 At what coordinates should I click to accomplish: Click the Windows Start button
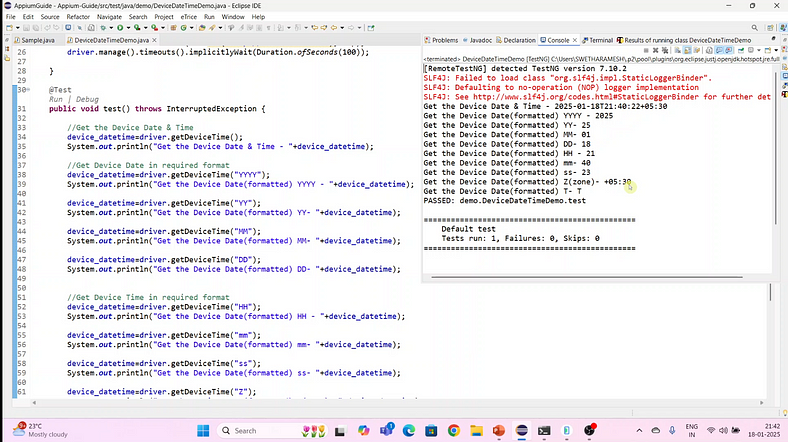tap(204, 430)
